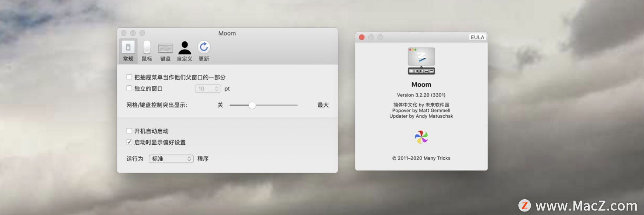This screenshot has width=644, height=215.
Task: Click the pt stepper arrows next to 10
Action: [x=217, y=89]
